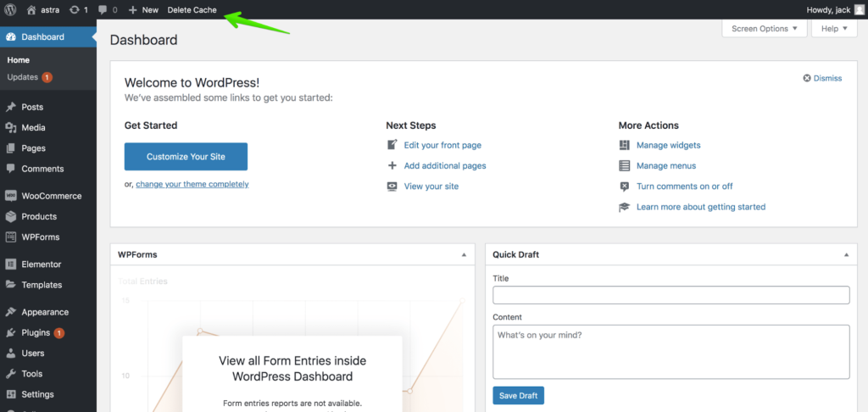Click the WPForms sidebar icon
The width and height of the screenshot is (868, 412).
click(x=10, y=237)
